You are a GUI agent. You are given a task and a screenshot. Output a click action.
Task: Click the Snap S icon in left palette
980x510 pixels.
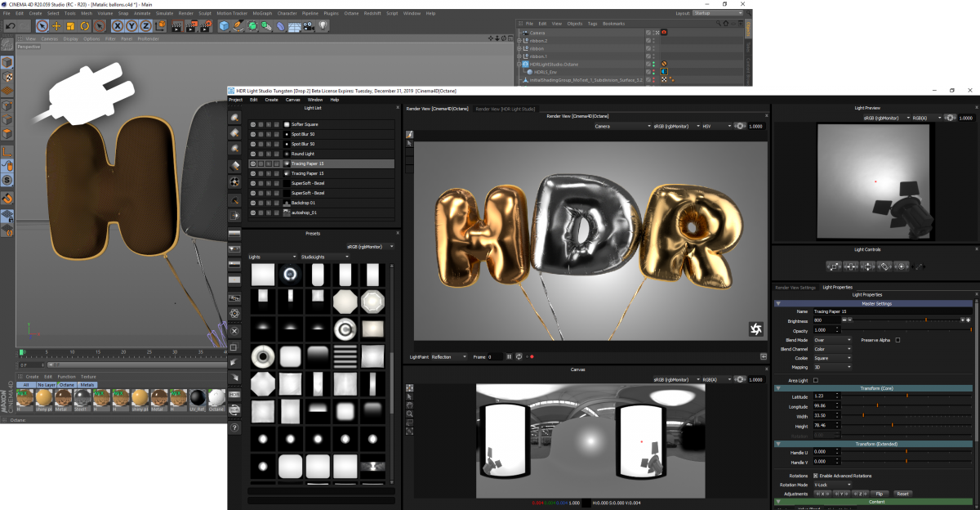(7, 179)
